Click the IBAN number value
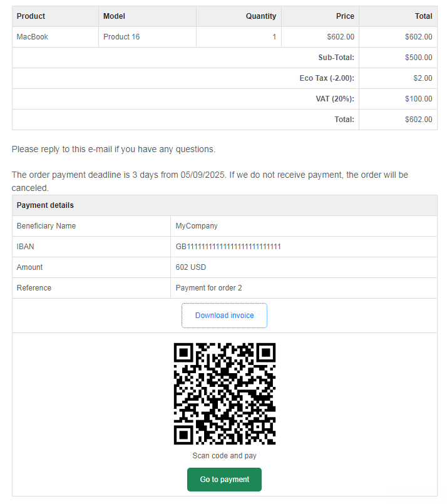 click(x=228, y=247)
